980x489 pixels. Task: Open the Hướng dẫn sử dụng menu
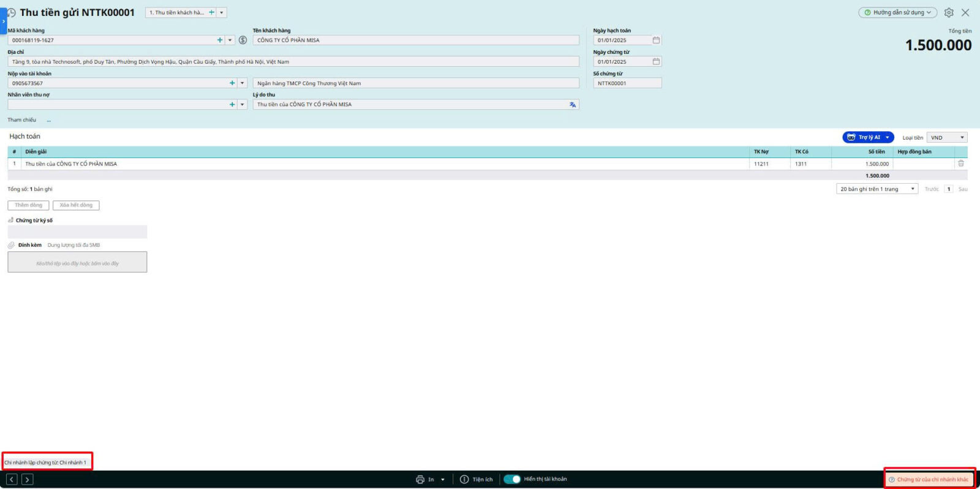click(897, 13)
